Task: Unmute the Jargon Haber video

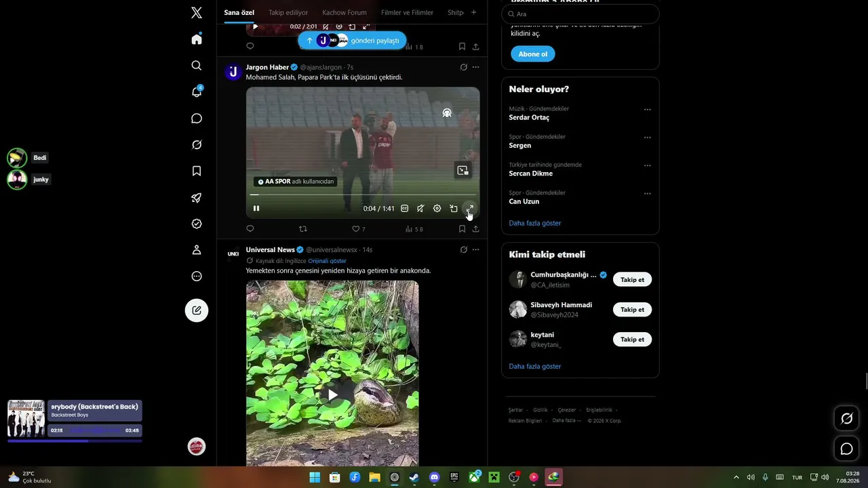Action: [x=420, y=209]
